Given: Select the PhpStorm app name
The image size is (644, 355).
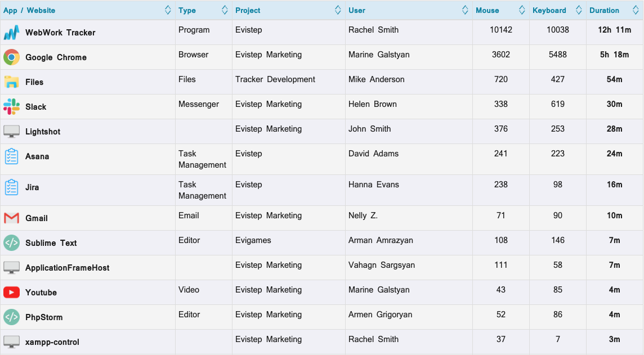Looking at the screenshot, I should [x=44, y=318].
